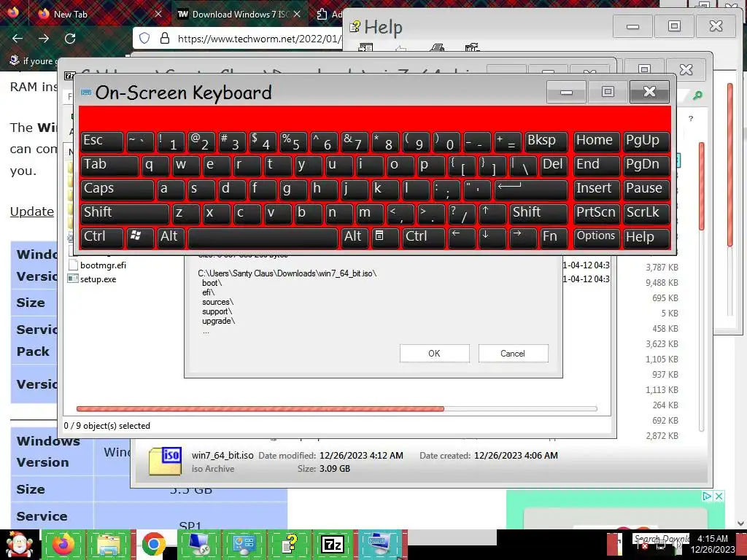Image resolution: width=747 pixels, height=560 pixels.
Task: Toggle the Caps lock key on the On-Screen Keyboard
Action: pyautogui.click(x=117, y=190)
